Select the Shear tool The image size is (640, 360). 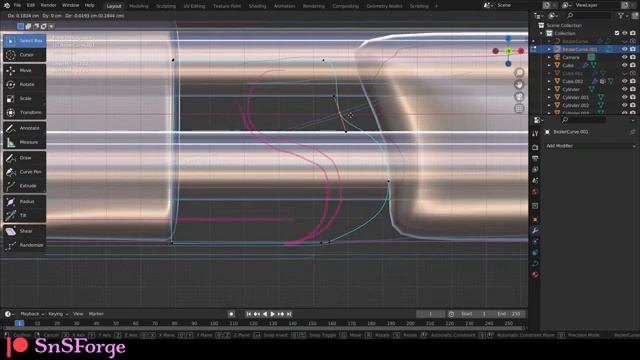(x=24, y=231)
